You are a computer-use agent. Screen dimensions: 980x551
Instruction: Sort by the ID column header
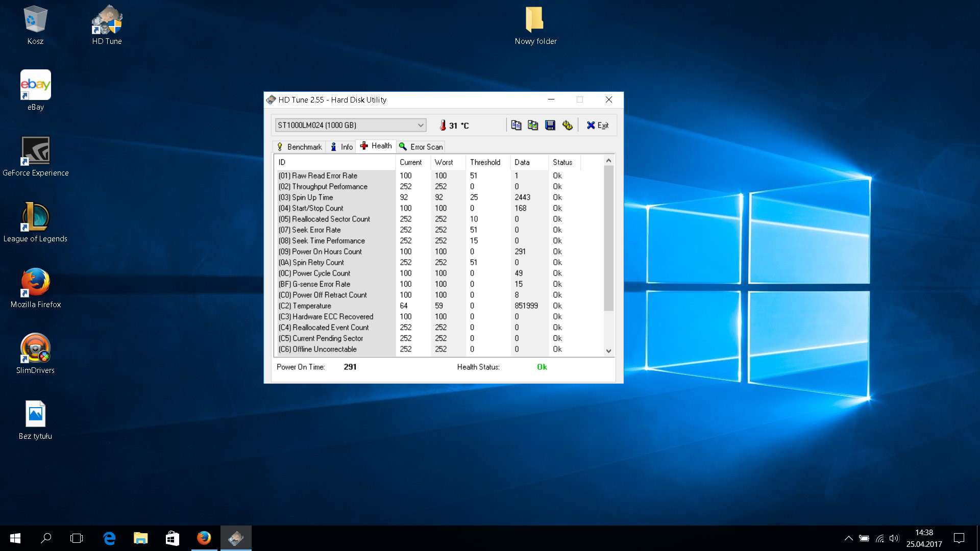335,162
